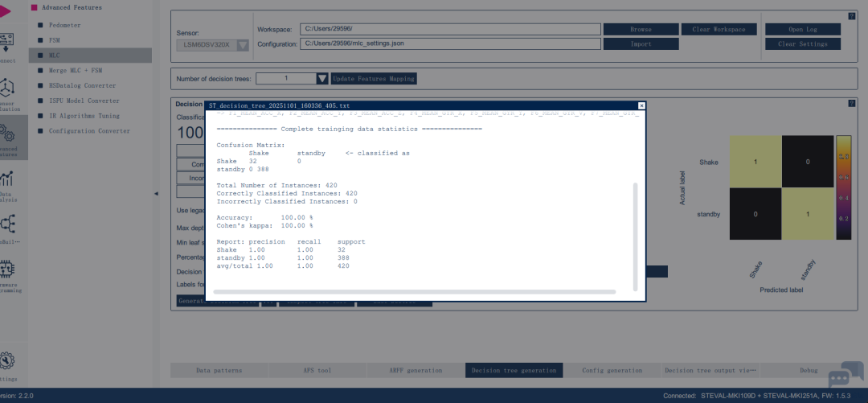Click the Shake-actual standby-predicted matrix cell
The height and width of the screenshot is (403, 868).
pos(808,162)
